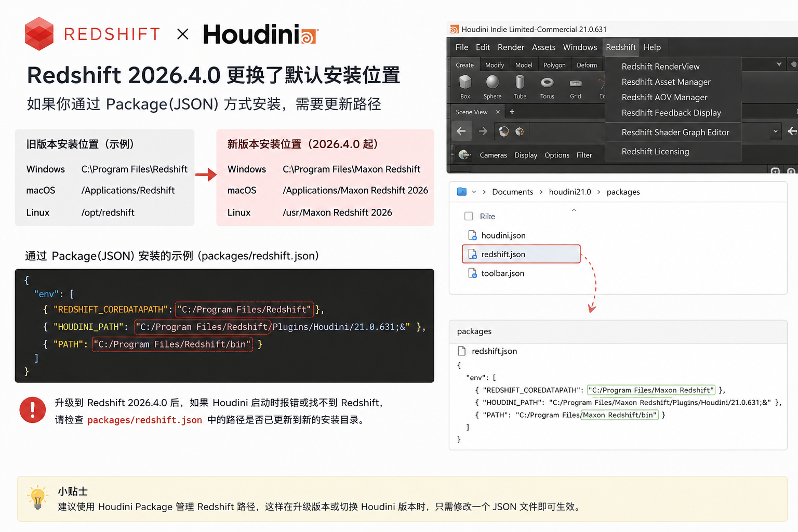Click the Box shelf tool in Houdini

[465, 86]
